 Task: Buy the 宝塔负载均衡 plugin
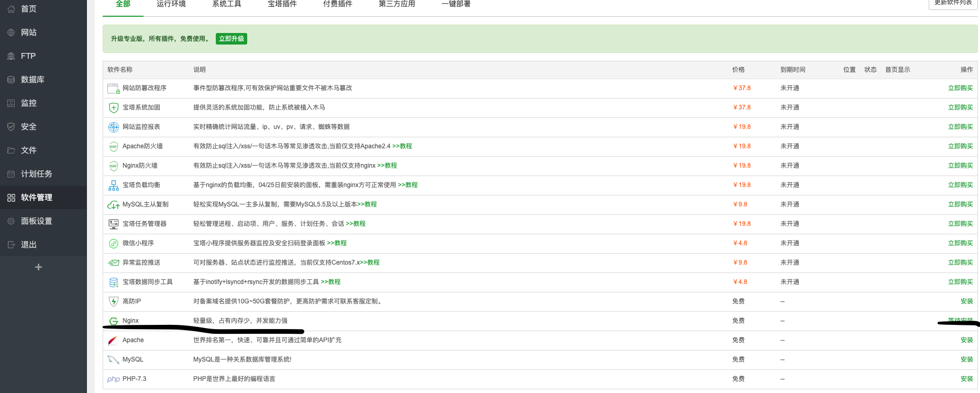961,185
